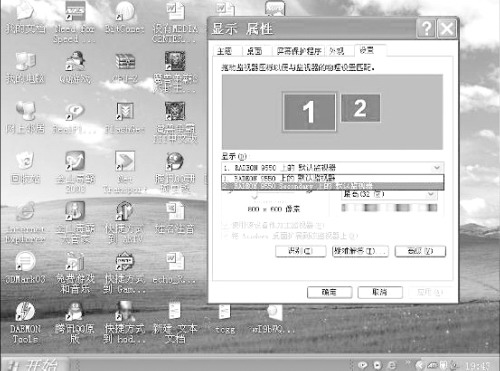500x371 pixels.
Task: Click the 19:43 taskbar clock
Action: (x=478, y=366)
